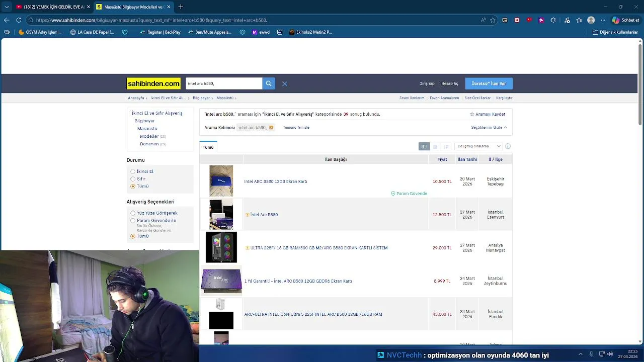Open the purple chat extension icon

click(541, 20)
